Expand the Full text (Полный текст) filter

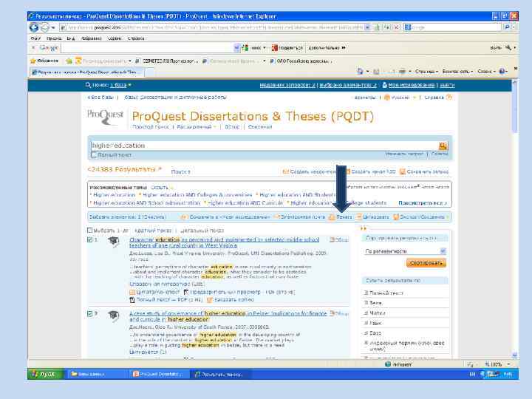tap(366, 293)
